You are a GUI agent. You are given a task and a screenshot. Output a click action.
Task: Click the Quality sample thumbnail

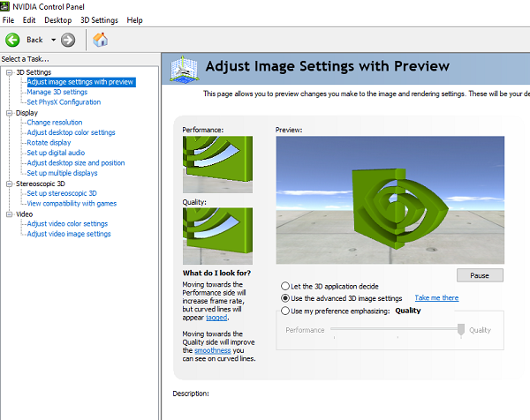[217, 236]
